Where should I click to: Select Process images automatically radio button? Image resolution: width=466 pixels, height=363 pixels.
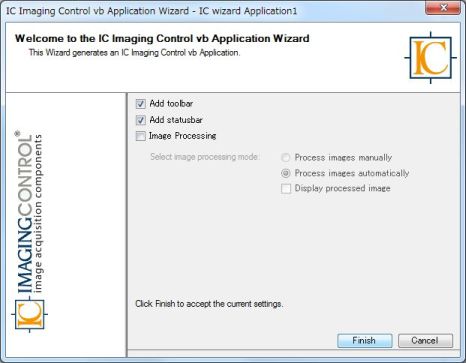click(x=286, y=173)
